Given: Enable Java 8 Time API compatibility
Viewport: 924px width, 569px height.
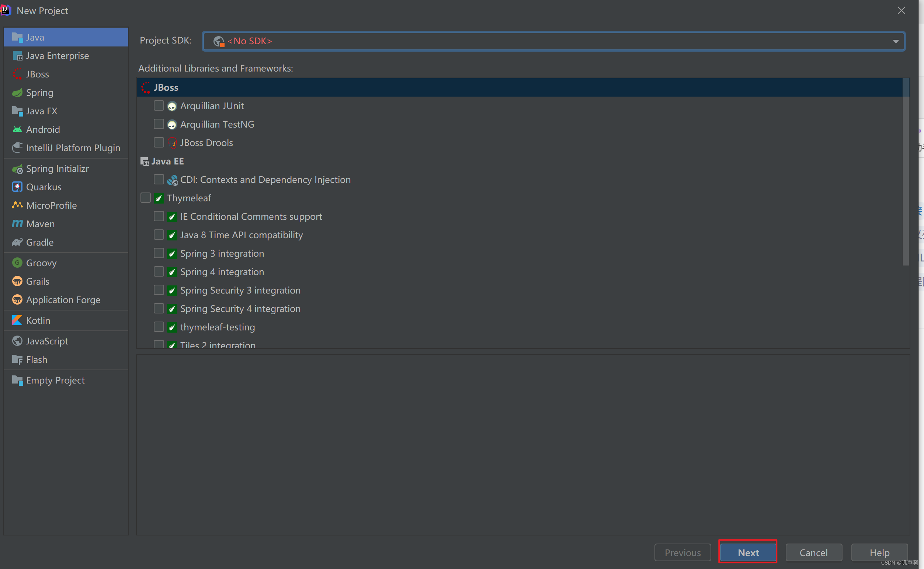Looking at the screenshot, I should point(159,235).
